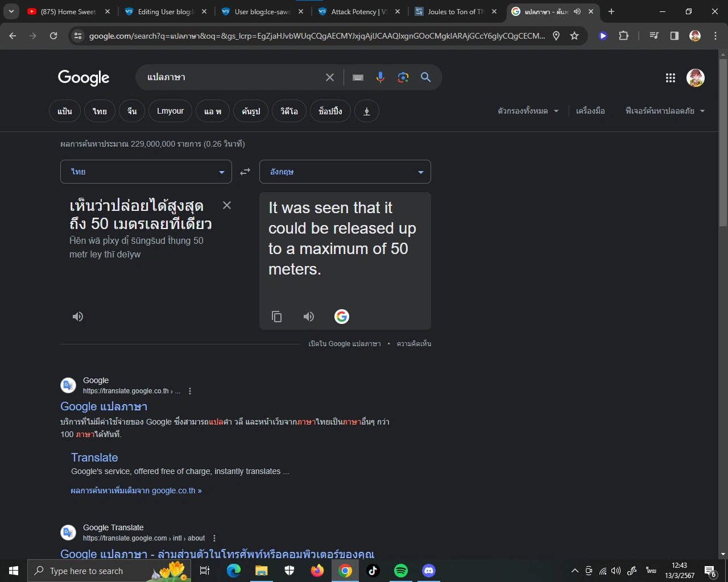
Task: Open the target language dropdown
Action: click(x=345, y=172)
